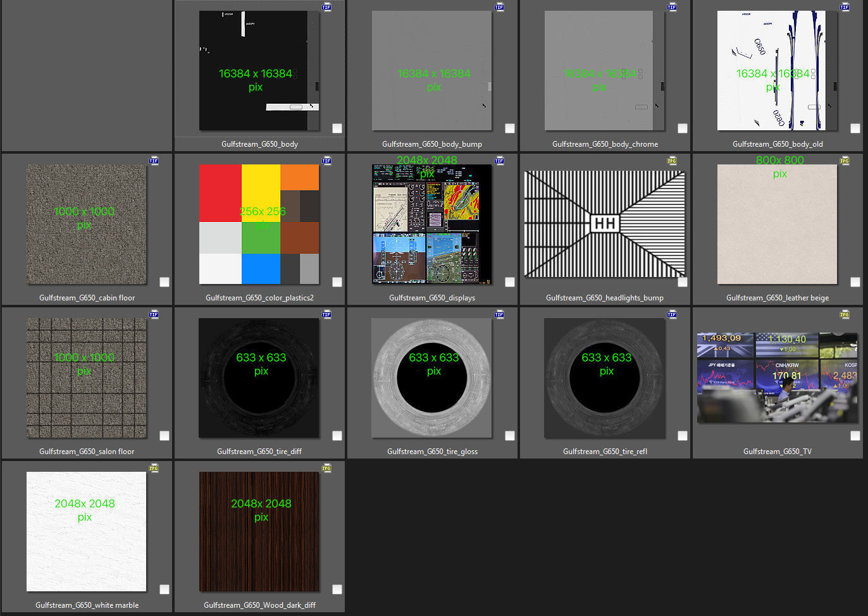The image size is (868, 616).
Task: Click the JPG badge on Gulfstream_G650_TV tile
Action: point(845,314)
